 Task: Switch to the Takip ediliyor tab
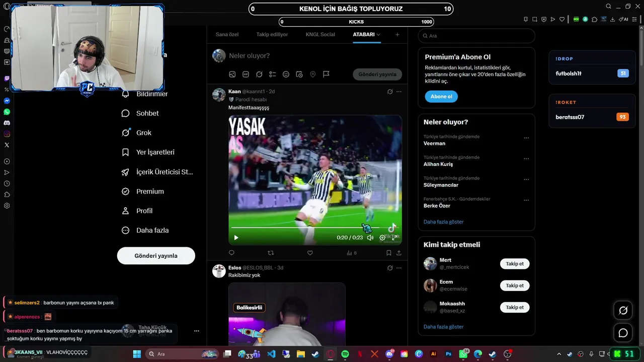[272, 35]
